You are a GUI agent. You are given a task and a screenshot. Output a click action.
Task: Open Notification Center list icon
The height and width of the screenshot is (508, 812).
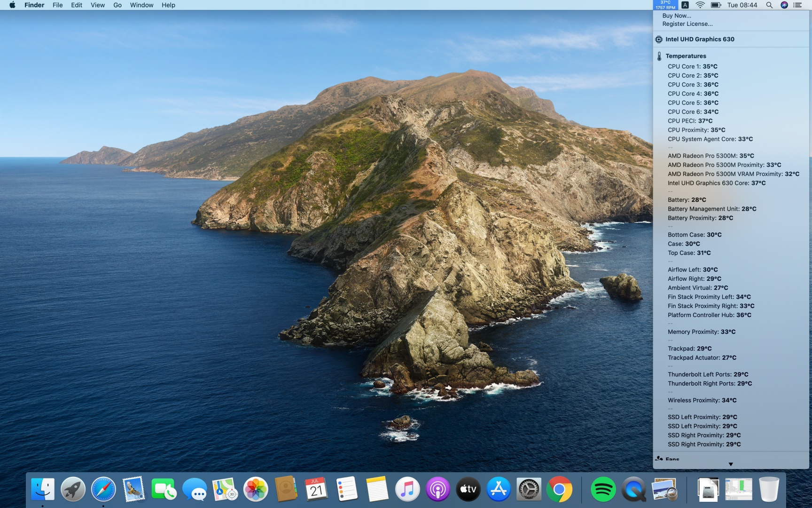point(797,5)
